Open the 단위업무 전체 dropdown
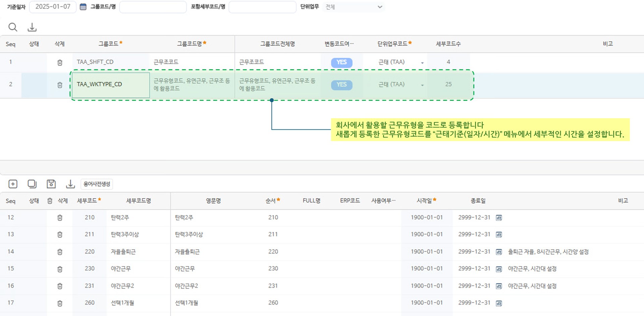Image resolution: width=644 pixels, height=316 pixels. (x=354, y=7)
